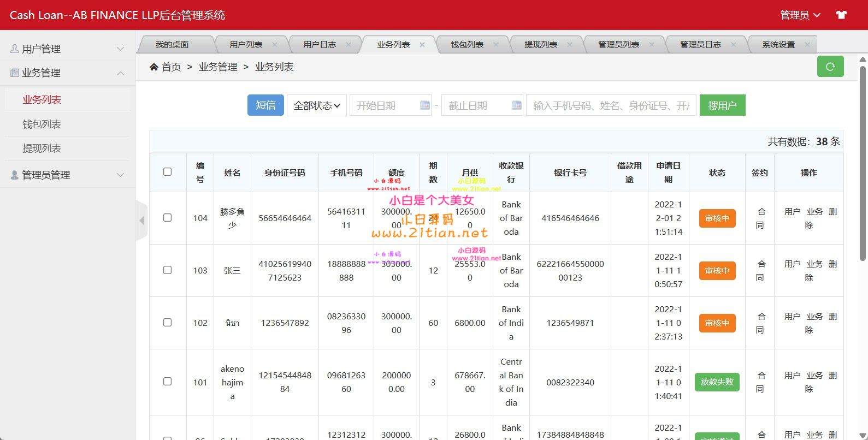Open 合同 contract for row 102
This screenshot has width=868, height=440.
pos(761,323)
